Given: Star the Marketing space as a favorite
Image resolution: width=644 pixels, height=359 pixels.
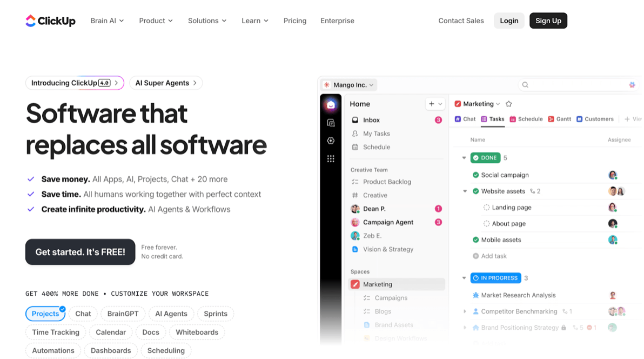Looking at the screenshot, I should click(509, 104).
